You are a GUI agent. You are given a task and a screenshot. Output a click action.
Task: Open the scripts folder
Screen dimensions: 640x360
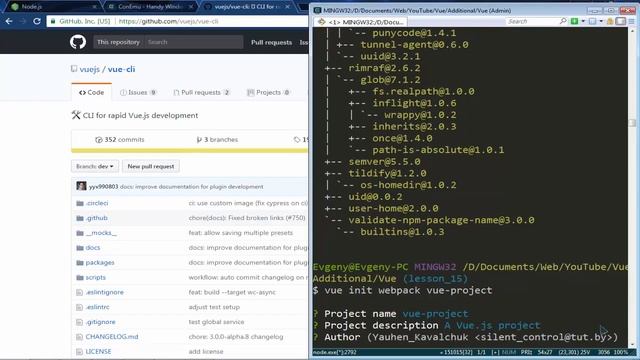[96, 278]
